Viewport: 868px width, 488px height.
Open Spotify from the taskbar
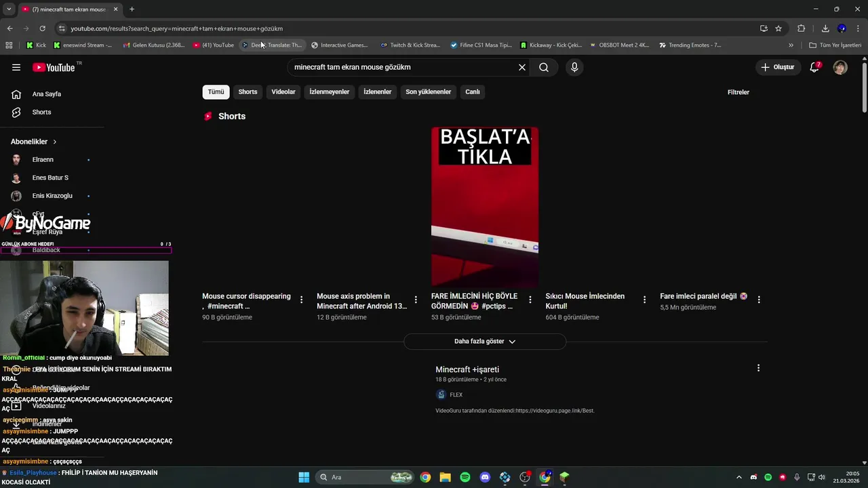coord(465,477)
